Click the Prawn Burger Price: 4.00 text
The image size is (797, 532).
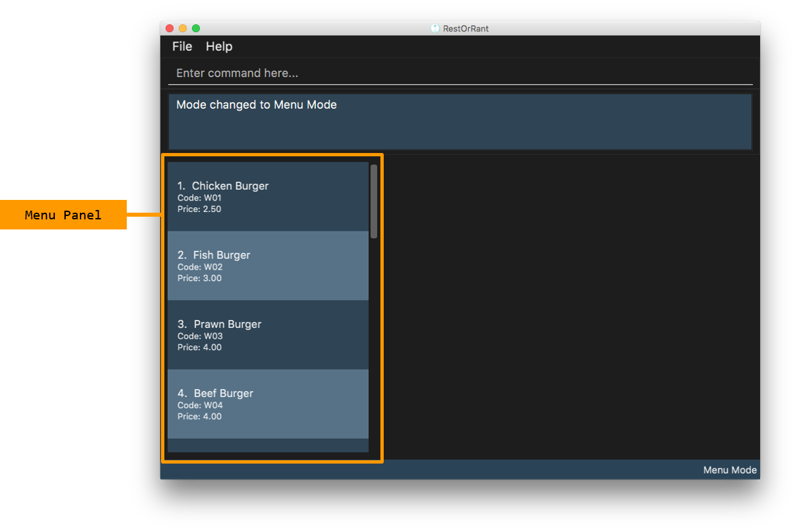[x=199, y=347]
